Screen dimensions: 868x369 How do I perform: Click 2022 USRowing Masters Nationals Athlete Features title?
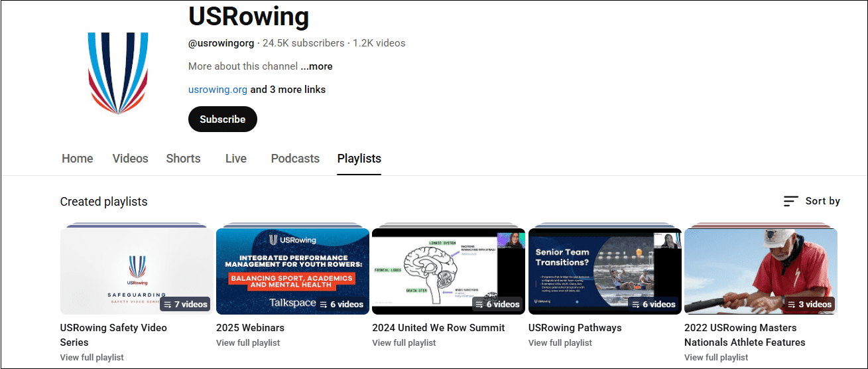(745, 335)
